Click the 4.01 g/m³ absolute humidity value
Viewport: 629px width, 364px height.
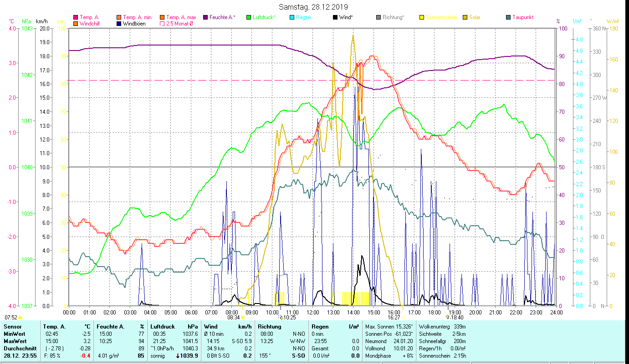coord(109,356)
